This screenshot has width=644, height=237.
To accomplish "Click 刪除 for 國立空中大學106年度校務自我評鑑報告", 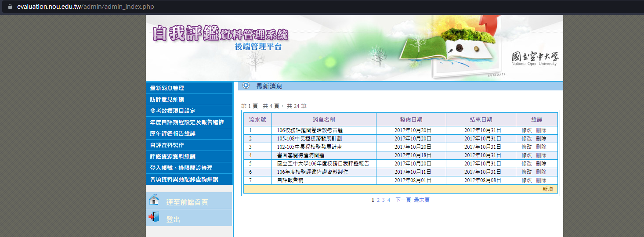I will (541, 164).
